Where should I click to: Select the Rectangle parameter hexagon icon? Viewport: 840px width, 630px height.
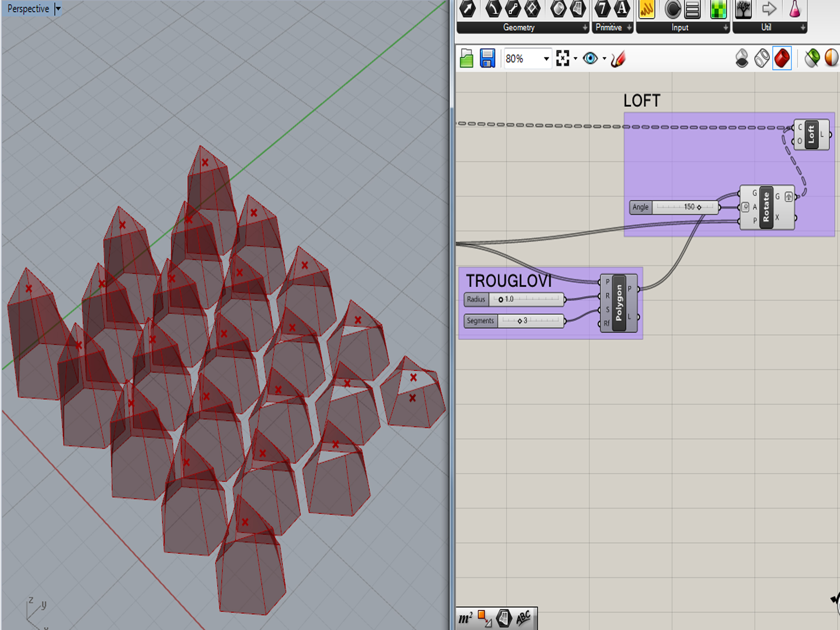pyautogui.click(x=532, y=8)
